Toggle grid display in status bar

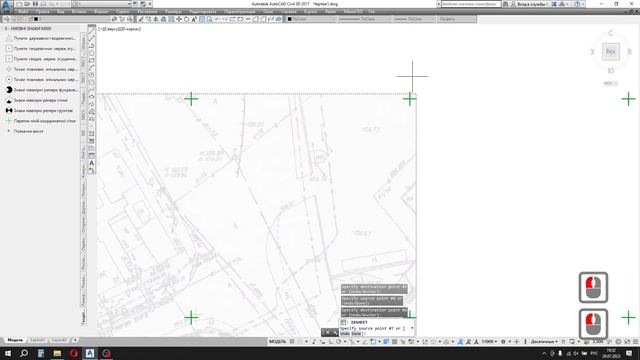292,342
